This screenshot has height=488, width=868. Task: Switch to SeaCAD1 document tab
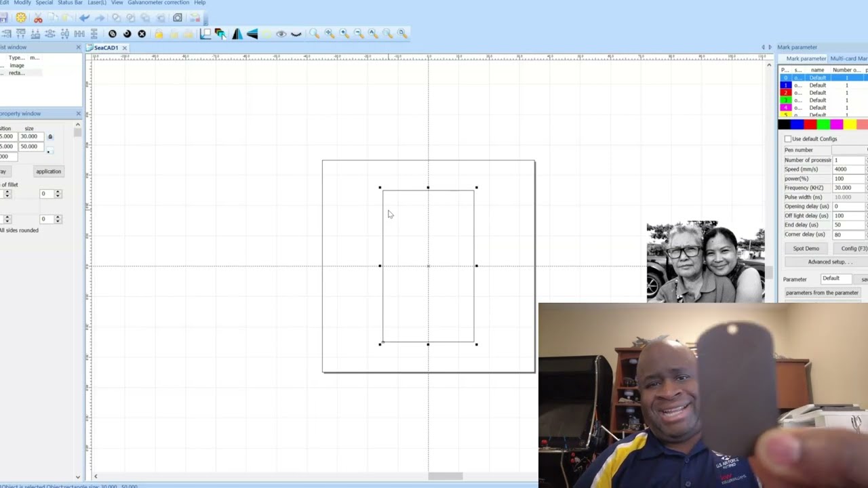pyautogui.click(x=105, y=48)
